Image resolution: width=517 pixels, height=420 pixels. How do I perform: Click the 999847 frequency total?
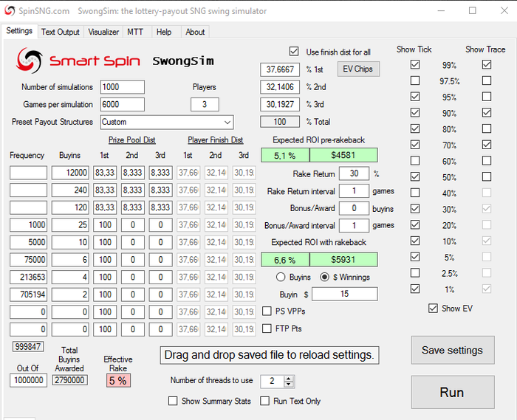click(28, 346)
